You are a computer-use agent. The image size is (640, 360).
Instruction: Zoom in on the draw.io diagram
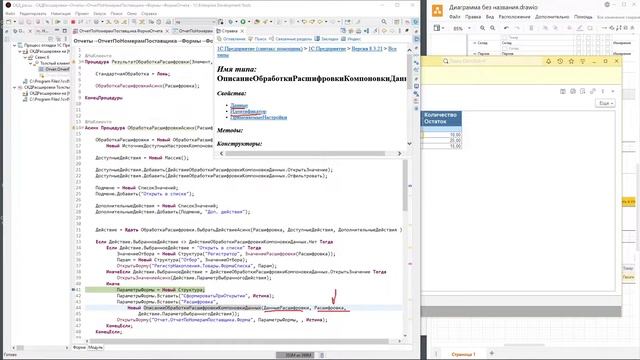tap(482, 28)
